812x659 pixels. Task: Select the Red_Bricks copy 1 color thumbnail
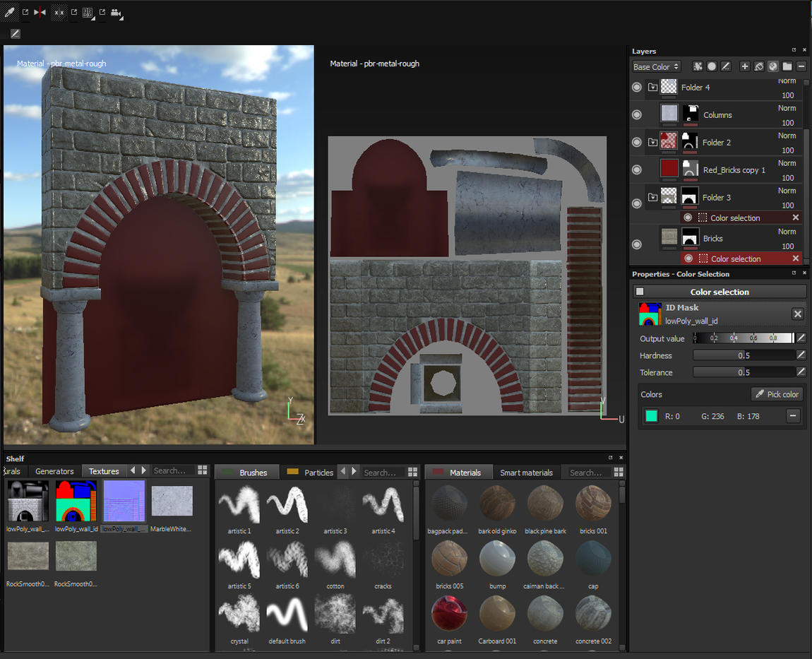click(x=669, y=168)
